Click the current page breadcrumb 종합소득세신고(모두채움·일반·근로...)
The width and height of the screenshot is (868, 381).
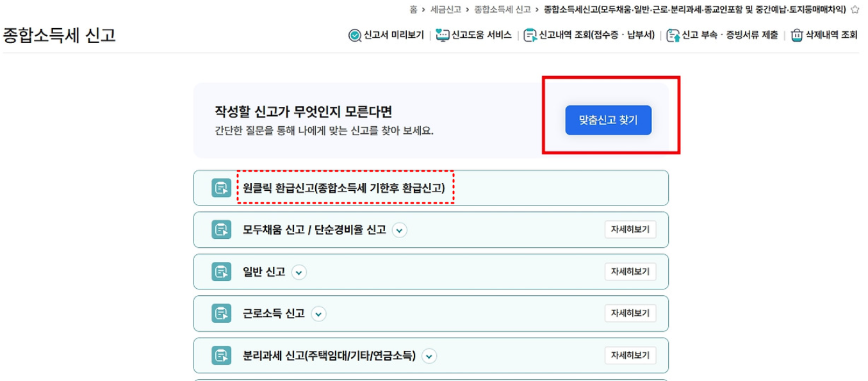[695, 9]
